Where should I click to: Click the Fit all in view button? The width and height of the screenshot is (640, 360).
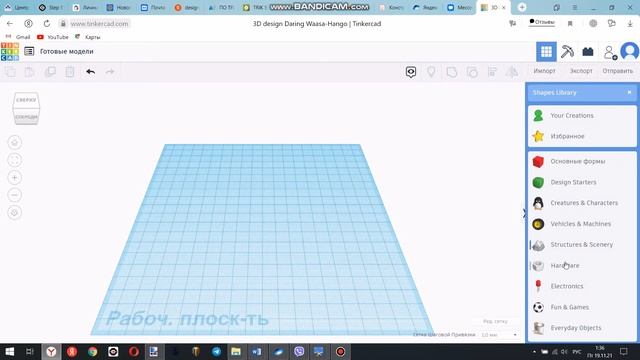pyautogui.click(x=15, y=160)
